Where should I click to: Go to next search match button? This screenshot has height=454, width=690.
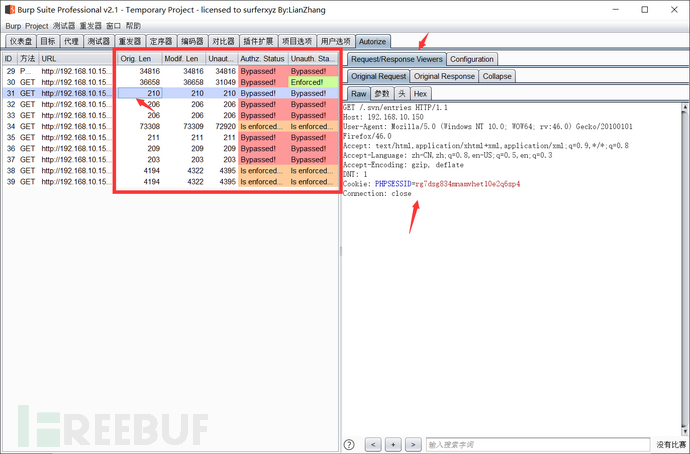[413, 444]
